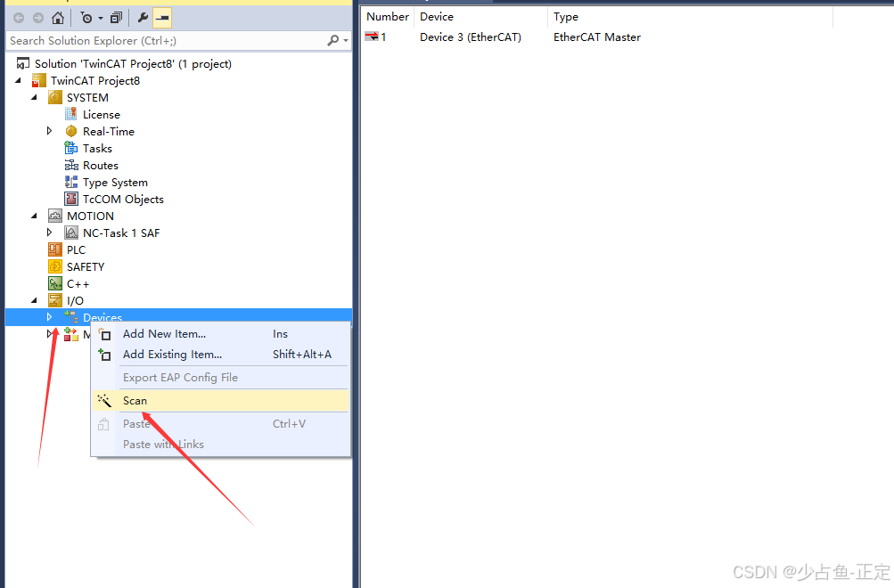Select the Solution 'TwinCAT Project8' node

[x=133, y=64]
